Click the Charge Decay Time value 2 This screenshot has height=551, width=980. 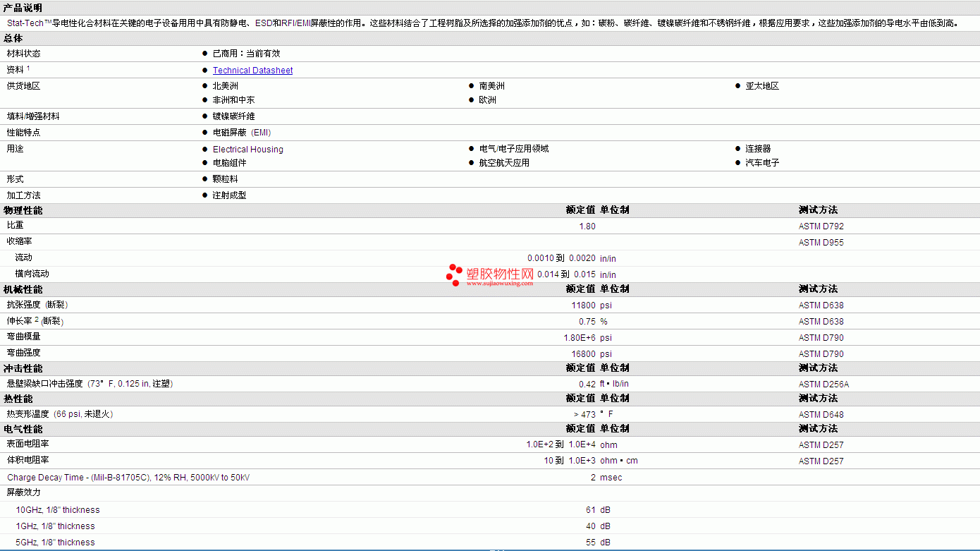(x=593, y=478)
